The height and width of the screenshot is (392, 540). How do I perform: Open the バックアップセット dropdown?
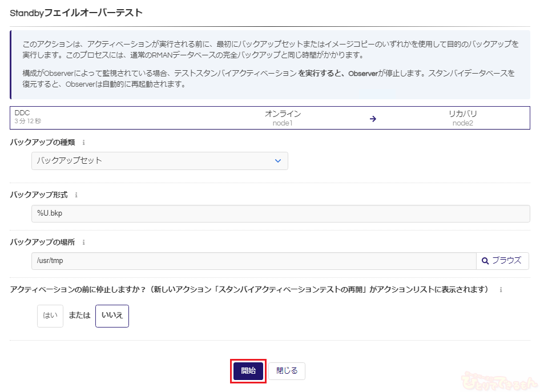[x=160, y=161]
